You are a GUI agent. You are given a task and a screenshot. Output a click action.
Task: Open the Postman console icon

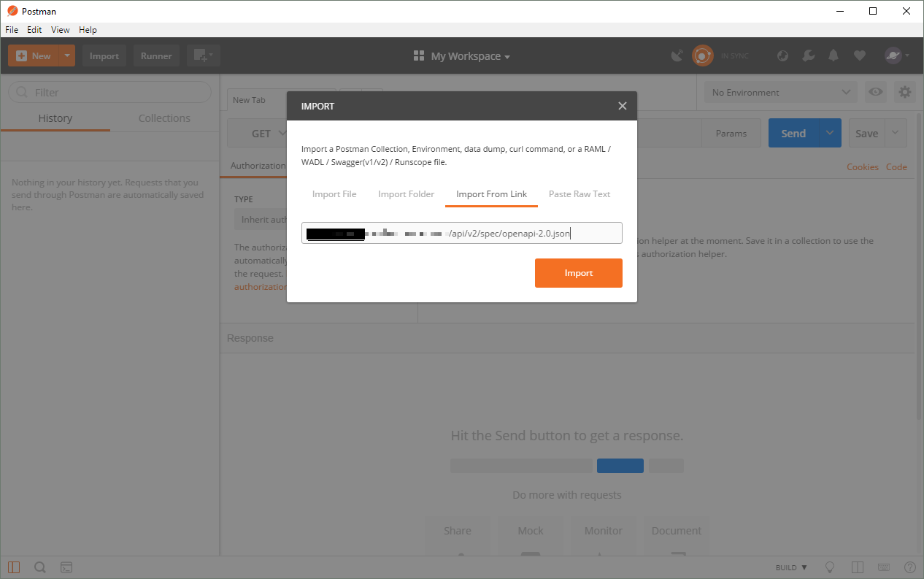pos(66,567)
